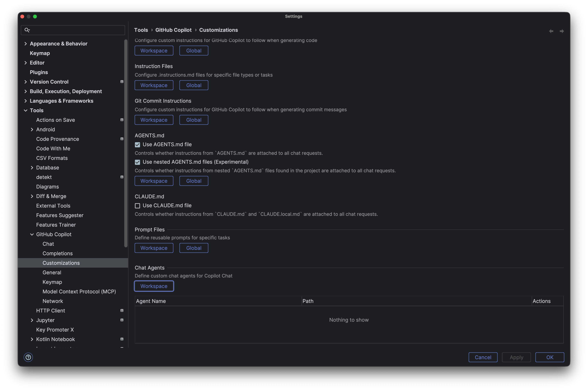Open Key Promoter X settings
The height and width of the screenshot is (390, 588).
pyautogui.click(x=55, y=330)
